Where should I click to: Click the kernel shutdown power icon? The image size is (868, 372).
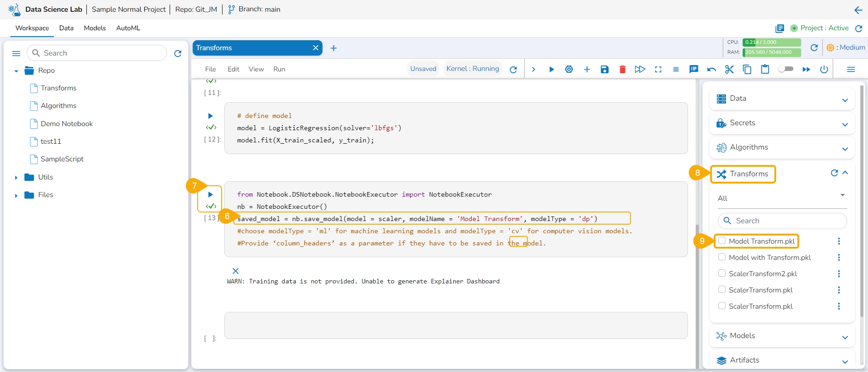tap(824, 69)
